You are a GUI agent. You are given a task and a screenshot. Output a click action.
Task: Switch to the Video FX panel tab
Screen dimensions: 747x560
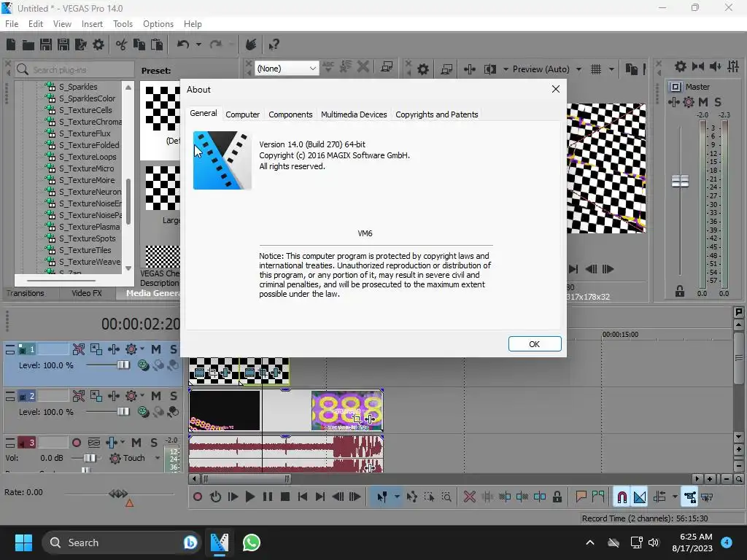87,293
